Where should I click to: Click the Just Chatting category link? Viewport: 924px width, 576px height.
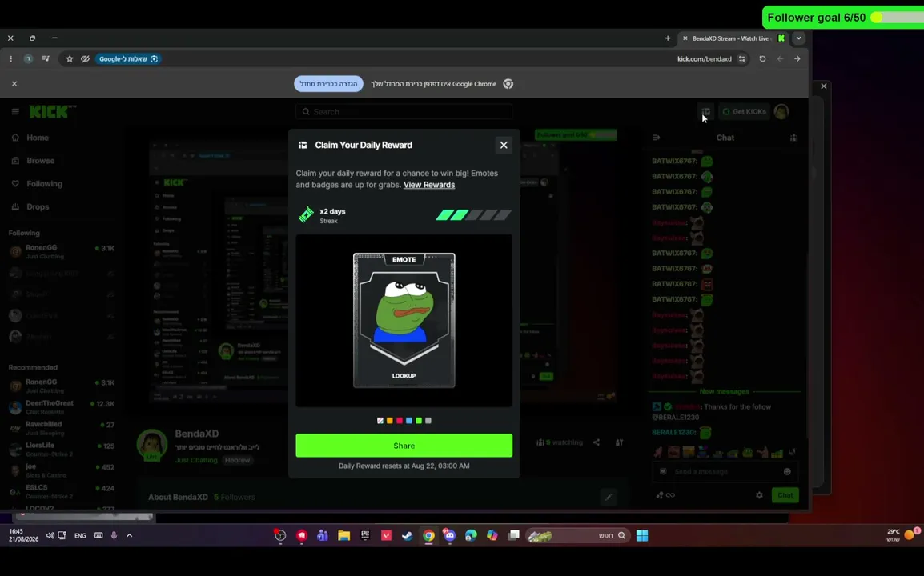[196, 460]
